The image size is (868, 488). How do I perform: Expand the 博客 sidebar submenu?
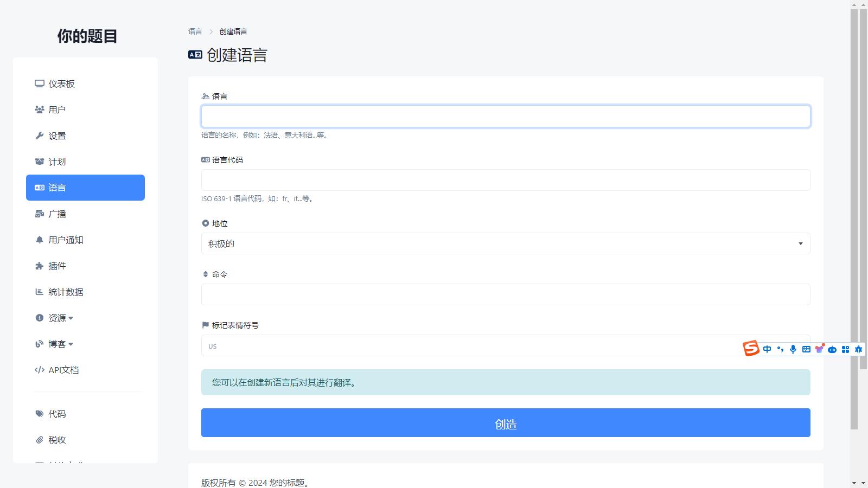coord(60,344)
